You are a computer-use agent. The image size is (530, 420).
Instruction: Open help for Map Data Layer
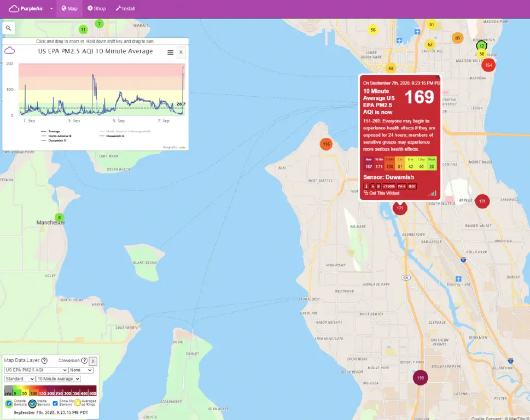(x=44, y=360)
